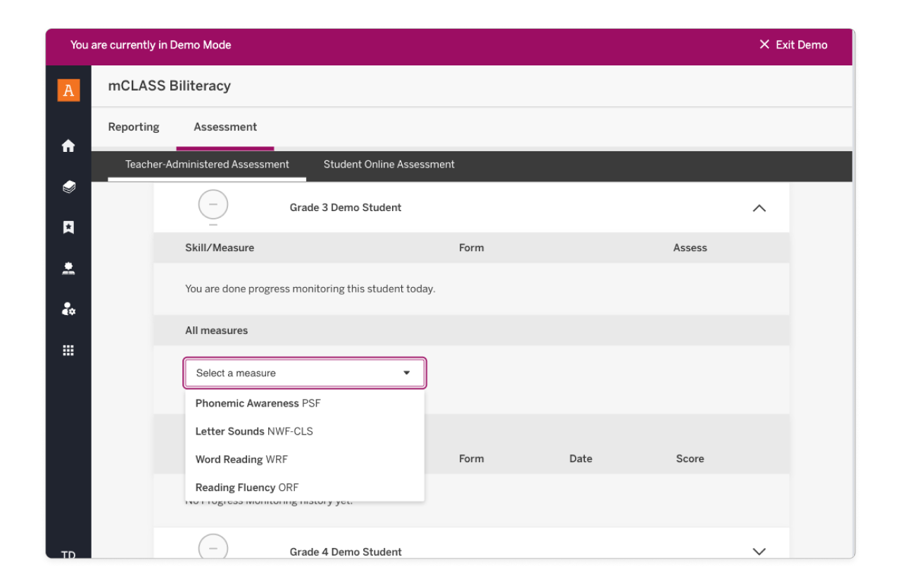Viewport: 901px width, 588px height.
Task: Collapse the Grade 3 Demo Student section
Action: [x=759, y=208]
